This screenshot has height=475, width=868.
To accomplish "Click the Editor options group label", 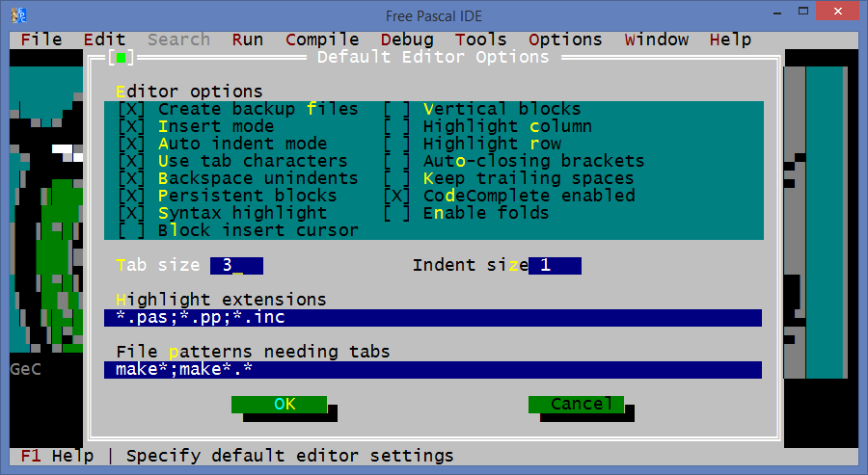I will pyautogui.click(x=189, y=92).
